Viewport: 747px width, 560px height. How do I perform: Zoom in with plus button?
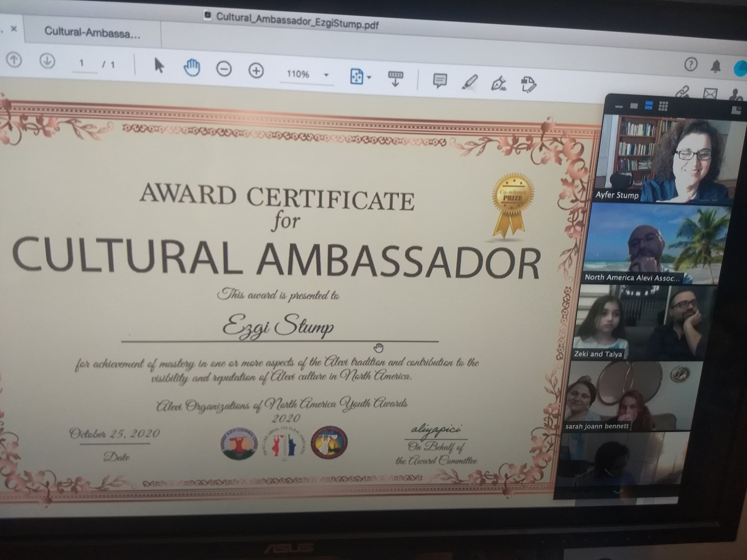tap(256, 70)
